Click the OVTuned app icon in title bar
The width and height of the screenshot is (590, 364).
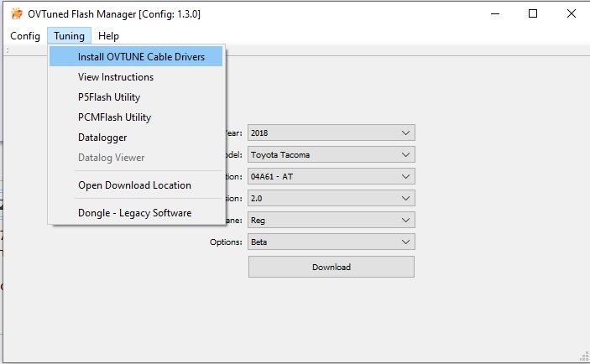pyautogui.click(x=17, y=14)
